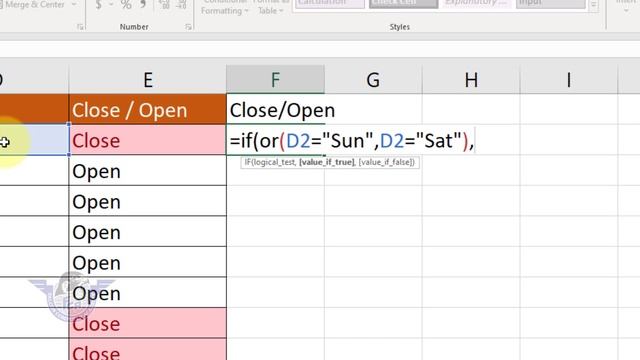
Task: Open the Conditional Formatting dropdown
Action: coord(224,8)
